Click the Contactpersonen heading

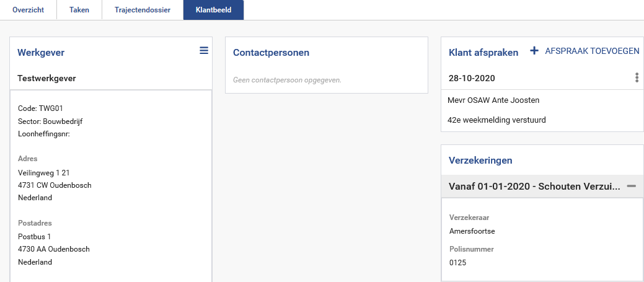(x=271, y=53)
